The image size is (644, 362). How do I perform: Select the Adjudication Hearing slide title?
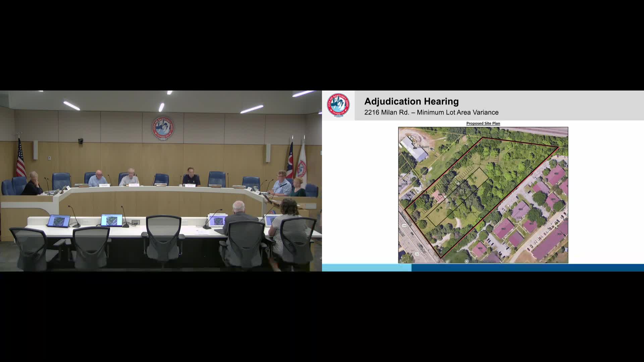412,102
